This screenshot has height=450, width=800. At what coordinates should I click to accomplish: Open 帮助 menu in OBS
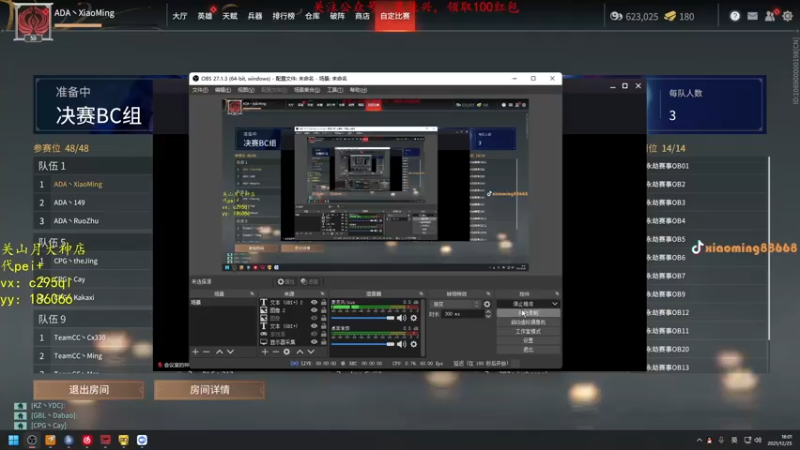click(x=358, y=90)
